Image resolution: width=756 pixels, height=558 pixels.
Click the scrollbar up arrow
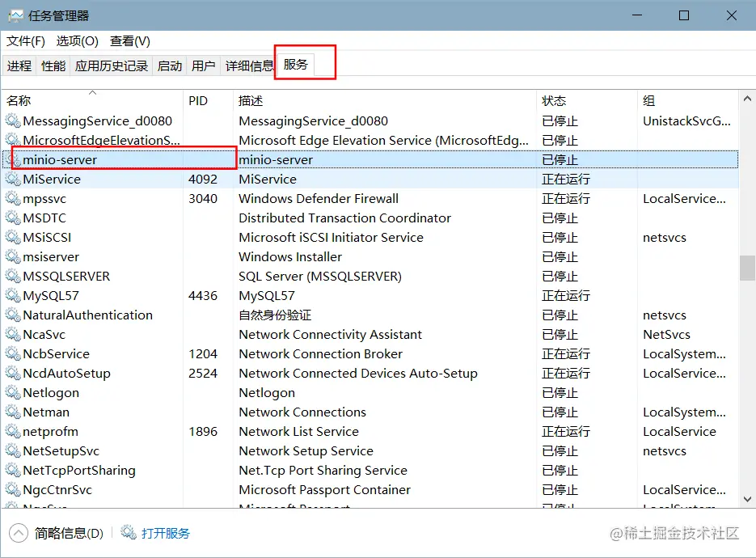747,99
